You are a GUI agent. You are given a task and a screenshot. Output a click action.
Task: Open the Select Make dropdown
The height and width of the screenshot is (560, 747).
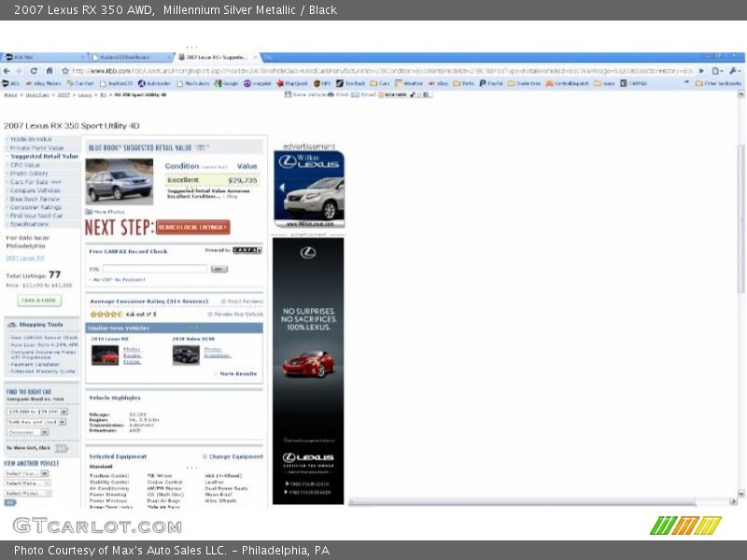(x=28, y=483)
